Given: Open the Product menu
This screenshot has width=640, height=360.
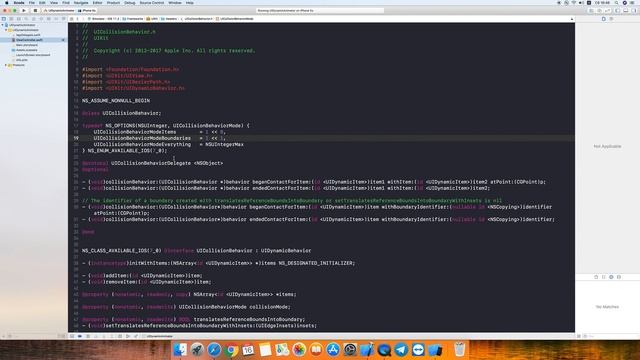Looking at the screenshot, I should [113, 3].
